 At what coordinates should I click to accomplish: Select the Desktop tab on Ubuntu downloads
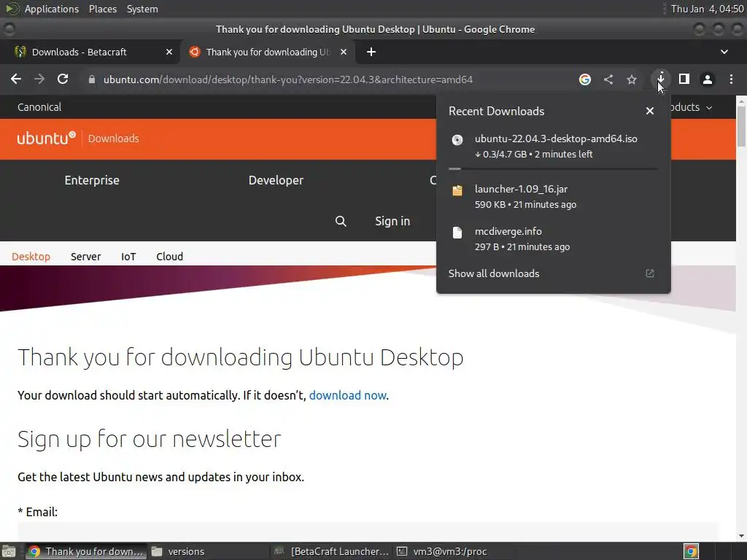coord(31,256)
